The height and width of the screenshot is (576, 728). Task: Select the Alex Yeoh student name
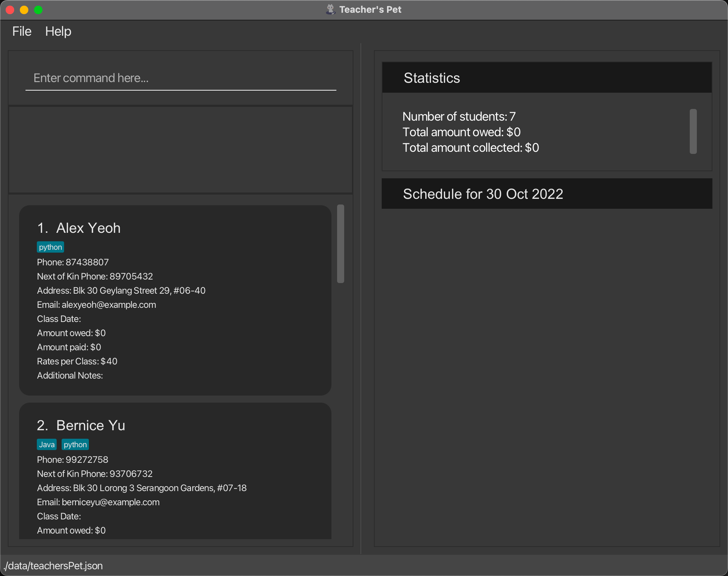(88, 228)
